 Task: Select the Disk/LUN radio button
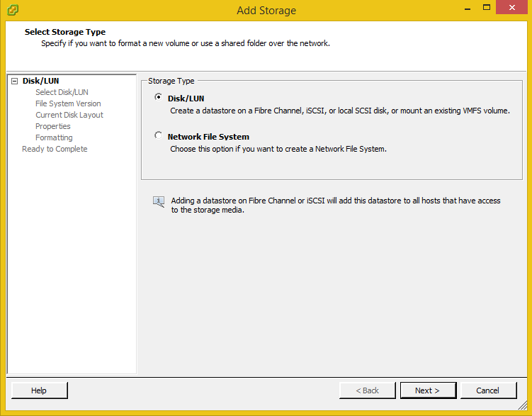158,98
